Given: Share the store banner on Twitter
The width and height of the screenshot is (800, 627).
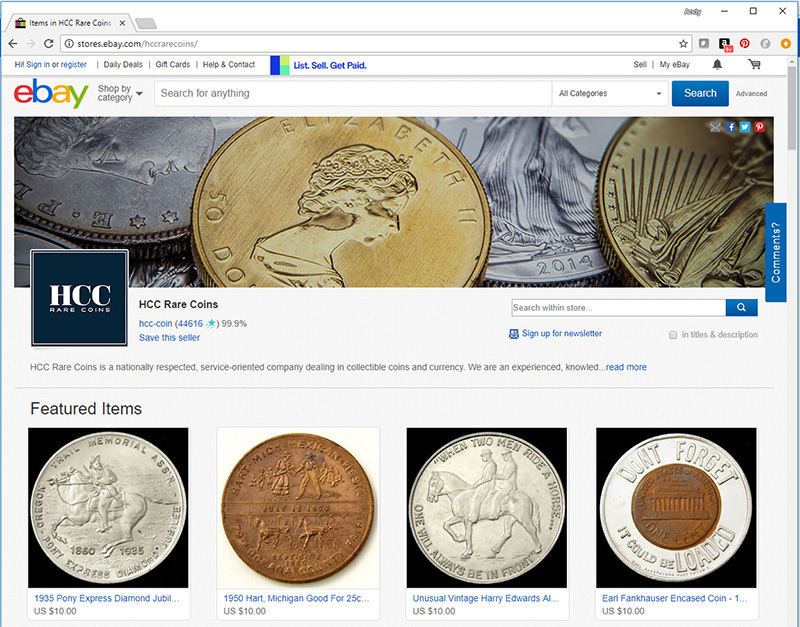Looking at the screenshot, I should coord(745,127).
